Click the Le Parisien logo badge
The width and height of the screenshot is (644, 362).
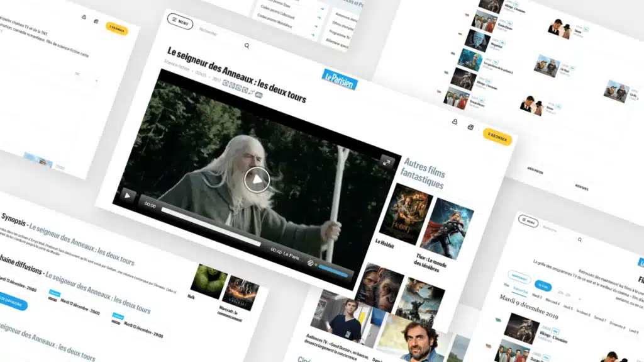point(339,79)
